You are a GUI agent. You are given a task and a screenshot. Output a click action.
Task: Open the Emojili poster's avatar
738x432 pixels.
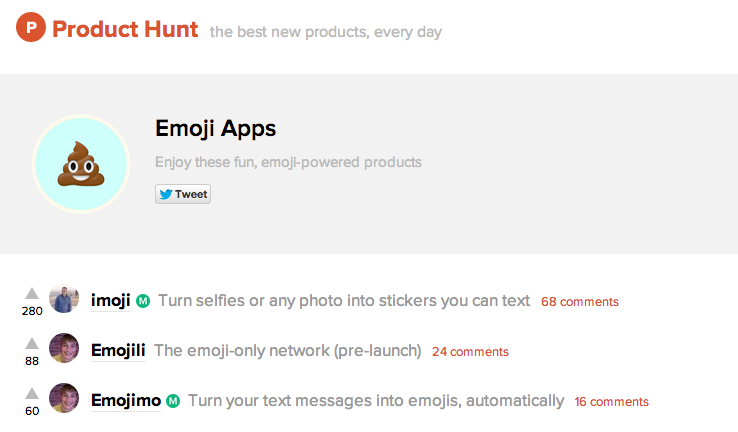[64, 348]
